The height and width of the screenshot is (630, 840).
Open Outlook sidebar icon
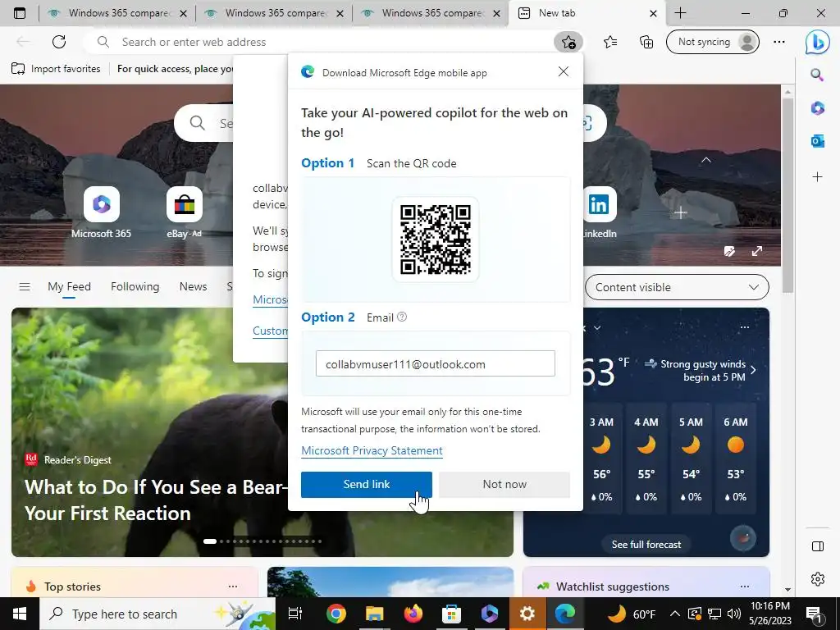pyautogui.click(x=818, y=141)
